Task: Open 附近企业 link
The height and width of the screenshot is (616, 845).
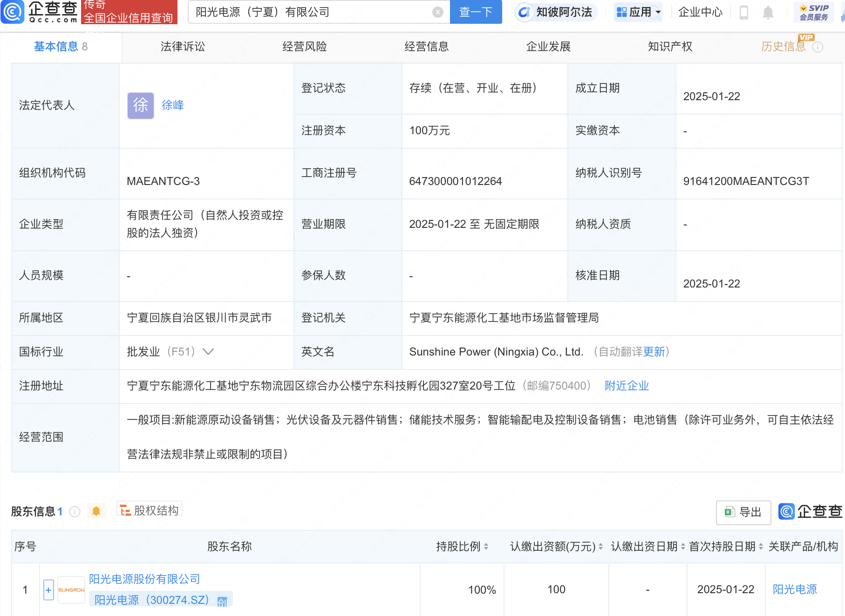Action: 627,386
